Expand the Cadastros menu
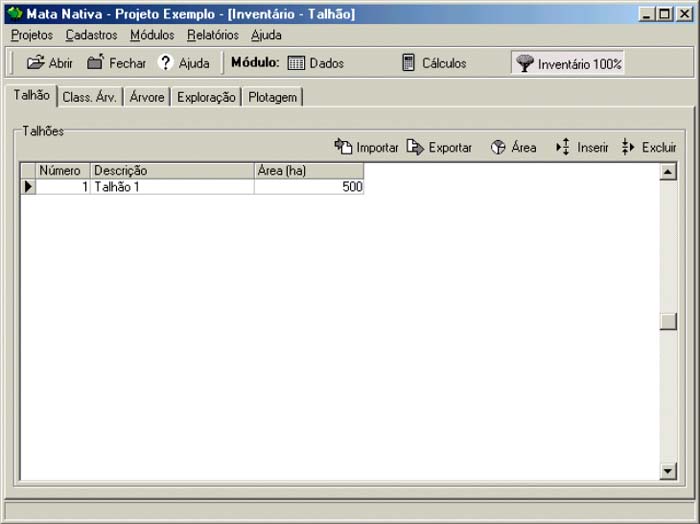The image size is (700, 524). pos(91,35)
